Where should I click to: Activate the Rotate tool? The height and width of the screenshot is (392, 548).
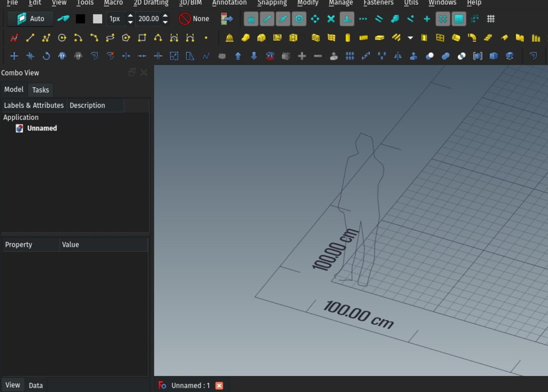point(46,56)
